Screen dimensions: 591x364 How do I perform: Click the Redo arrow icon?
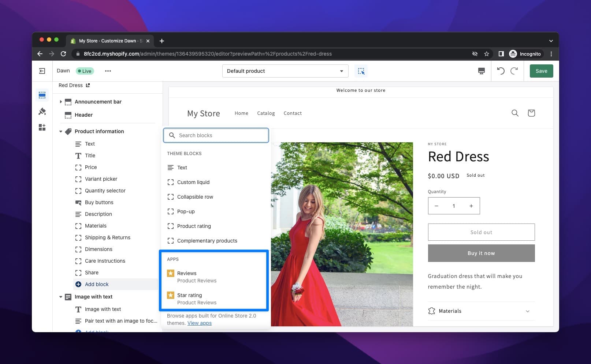514,71
